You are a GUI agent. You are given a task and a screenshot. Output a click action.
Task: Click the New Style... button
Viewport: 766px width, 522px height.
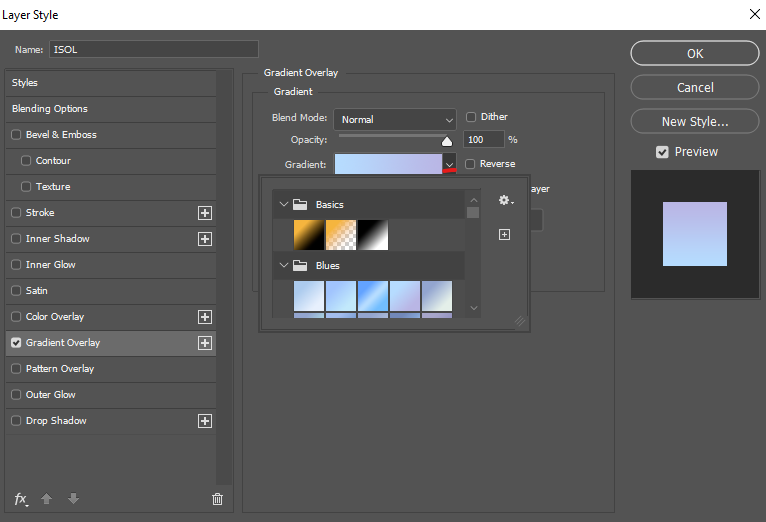pos(695,121)
